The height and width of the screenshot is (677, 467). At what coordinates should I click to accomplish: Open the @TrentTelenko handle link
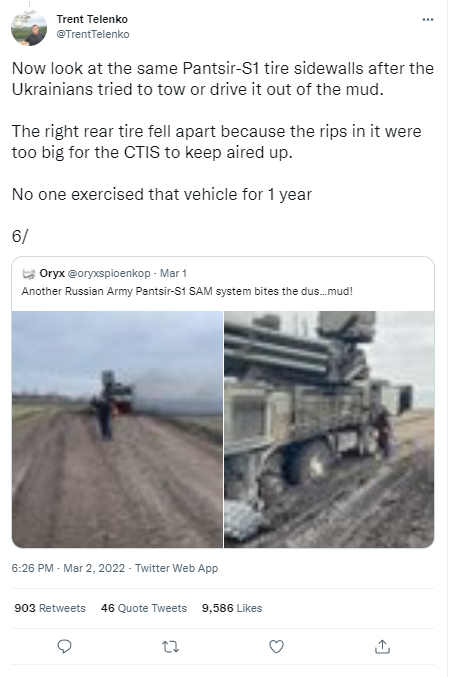(93, 34)
